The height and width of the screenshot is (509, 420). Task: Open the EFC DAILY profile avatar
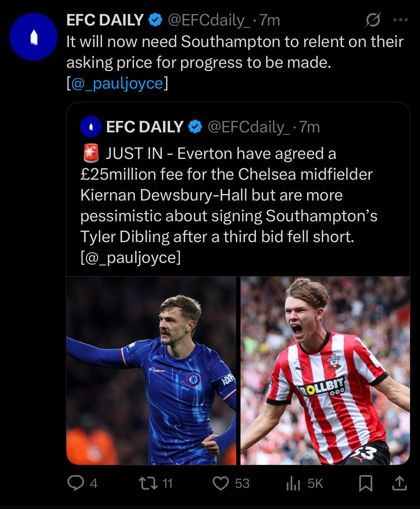click(x=33, y=37)
